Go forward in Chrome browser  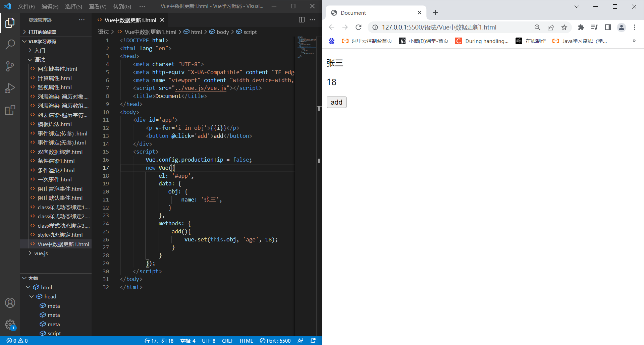click(x=345, y=27)
